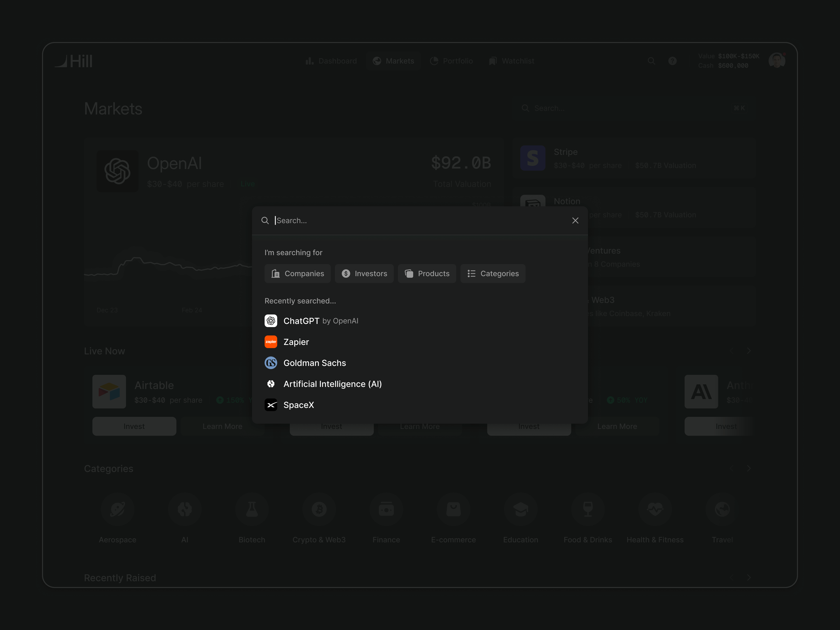Filter search by Companies

[x=297, y=274]
